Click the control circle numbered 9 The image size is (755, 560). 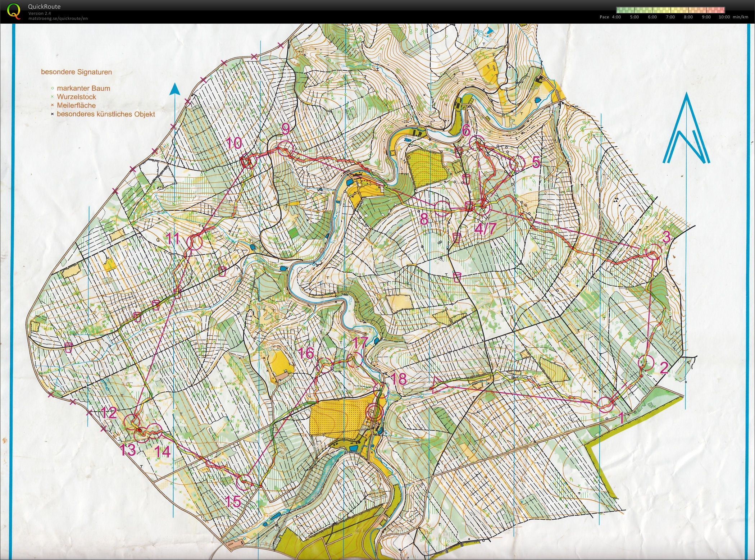[286, 148]
